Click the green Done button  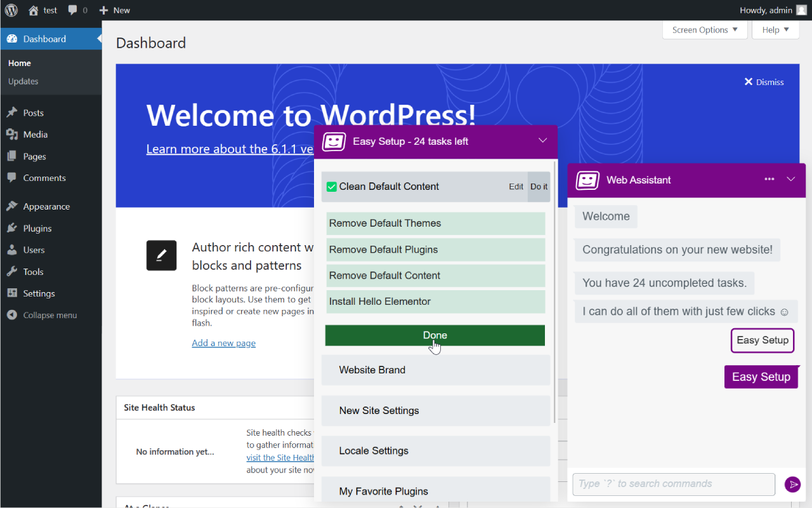(x=435, y=335)
